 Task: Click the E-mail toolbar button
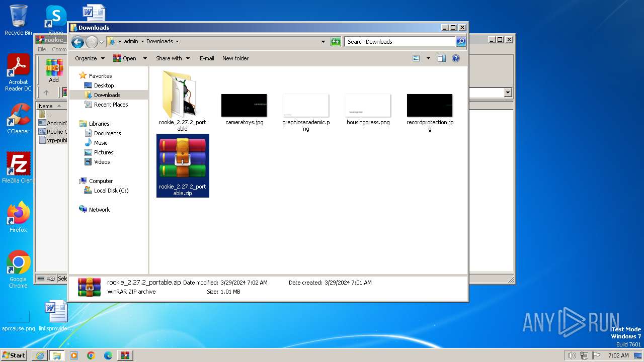(x=207, y=58)
